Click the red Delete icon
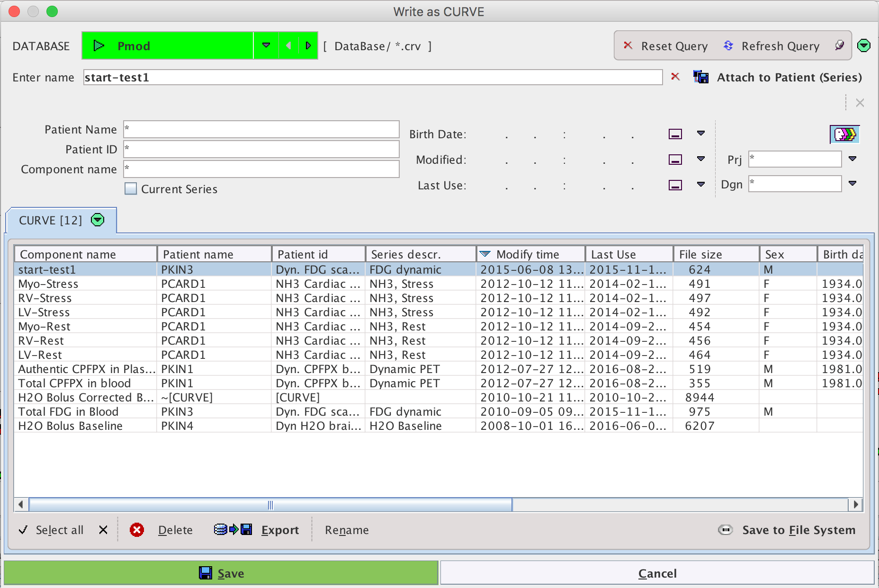 (x=137, y=530)
